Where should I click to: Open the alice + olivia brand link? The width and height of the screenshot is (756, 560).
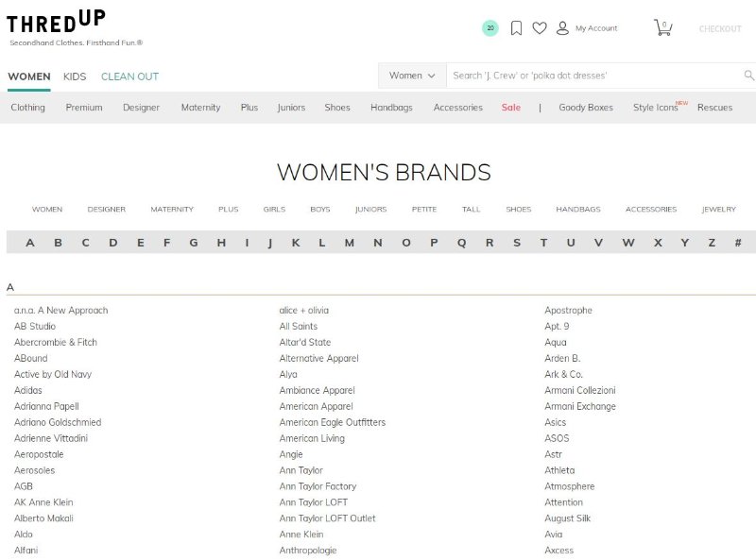click(303, 311)
